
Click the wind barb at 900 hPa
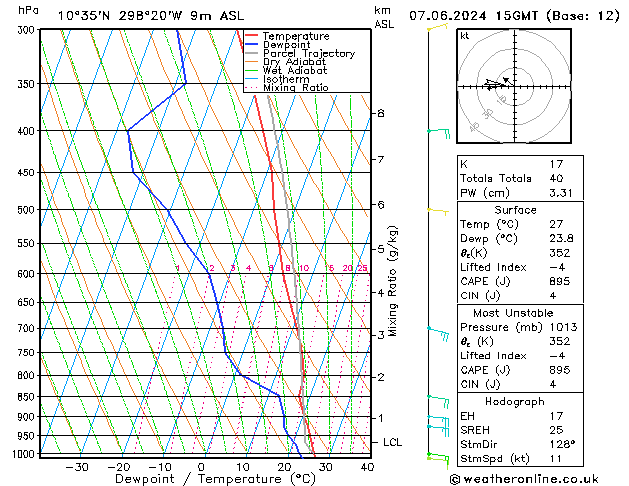438,420
